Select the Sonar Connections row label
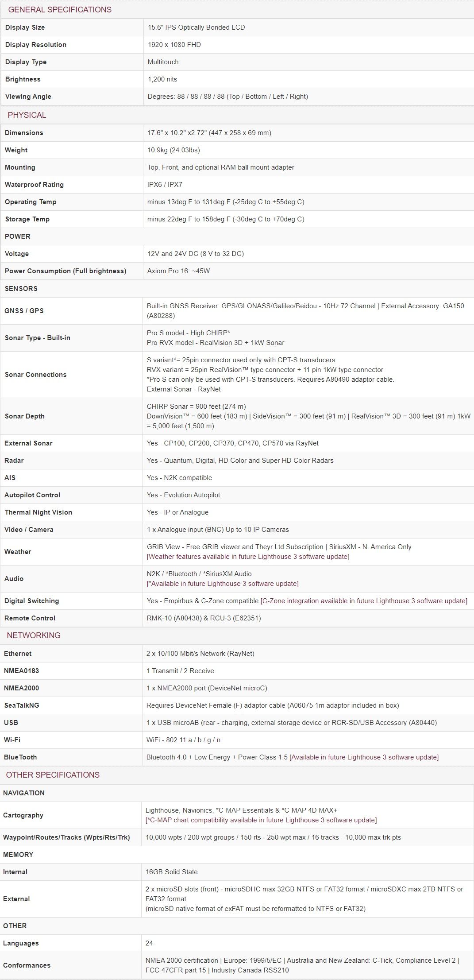The height and width of the screenshot is (980, 474). pyautogui.click(x=36, y=375)
